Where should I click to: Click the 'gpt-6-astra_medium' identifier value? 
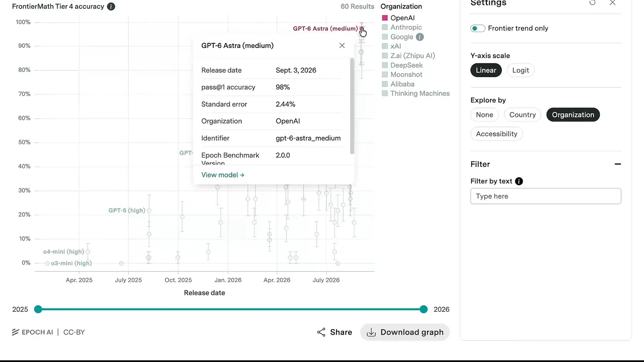(x=308, y=138)
